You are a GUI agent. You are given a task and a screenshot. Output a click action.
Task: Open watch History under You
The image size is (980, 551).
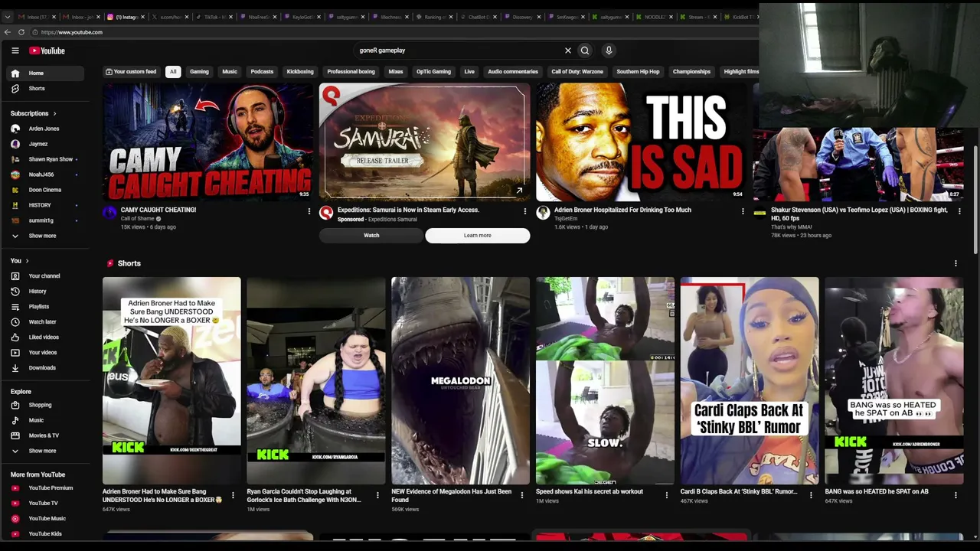pos(46,292)
